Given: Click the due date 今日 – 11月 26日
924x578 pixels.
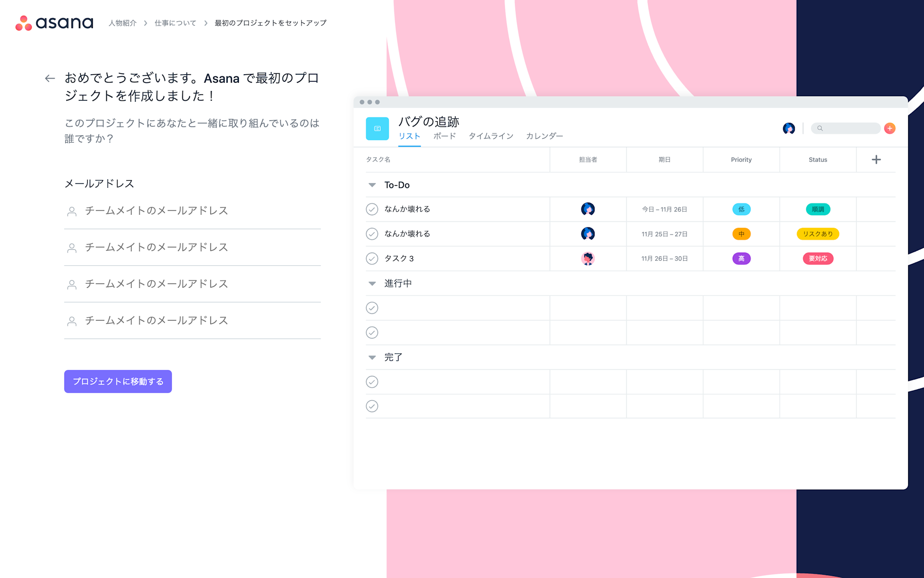Looking at the screenshot, I should click(665, 210).
